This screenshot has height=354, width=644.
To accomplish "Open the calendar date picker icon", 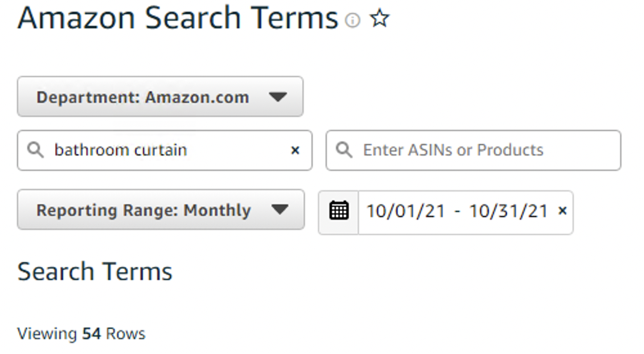I will [x=339, y=211].
